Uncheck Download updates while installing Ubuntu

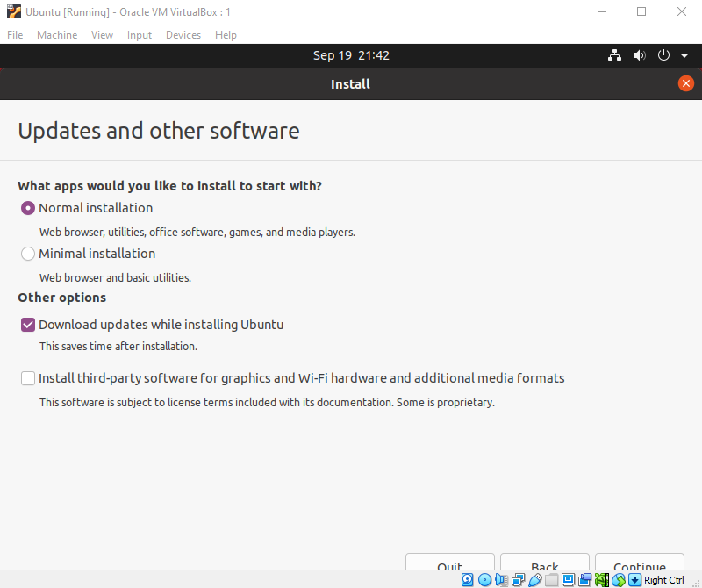point(27,324)
